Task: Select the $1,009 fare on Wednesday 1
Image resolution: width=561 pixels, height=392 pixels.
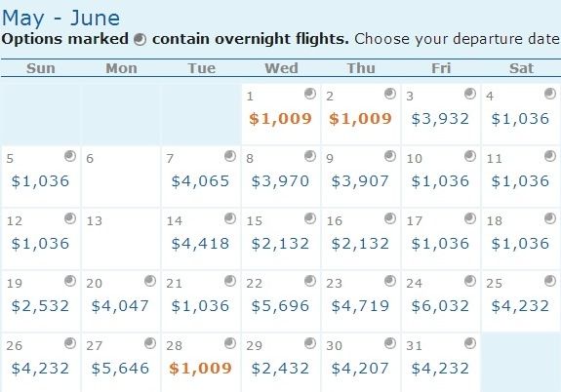Action: (x=281, y=119)
